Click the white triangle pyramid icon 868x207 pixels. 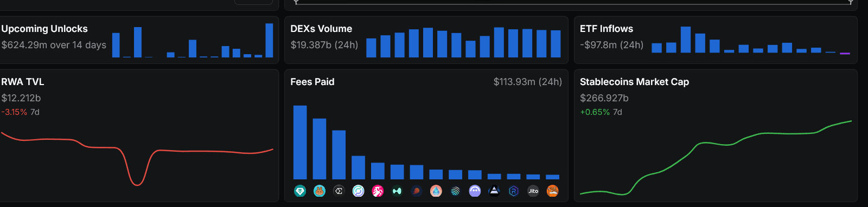coord(494,191)
